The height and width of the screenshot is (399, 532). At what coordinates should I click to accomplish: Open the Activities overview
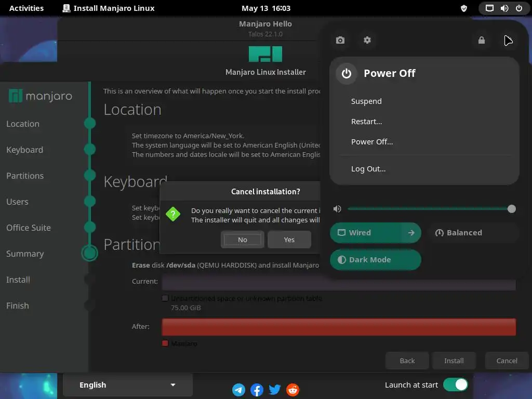pyautogui.click(x=26, y=8)
